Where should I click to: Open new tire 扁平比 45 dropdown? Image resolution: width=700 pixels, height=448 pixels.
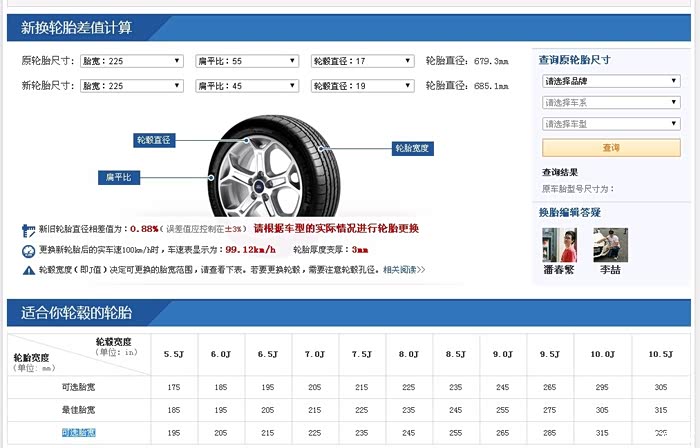(x=246, y=86)
